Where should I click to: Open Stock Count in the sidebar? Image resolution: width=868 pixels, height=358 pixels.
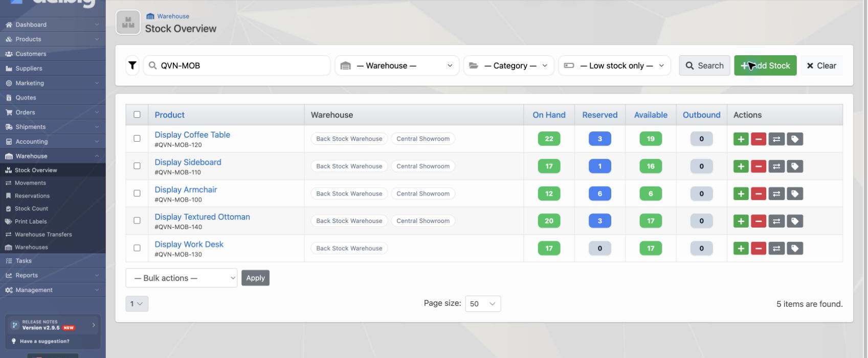coord(31,209)
